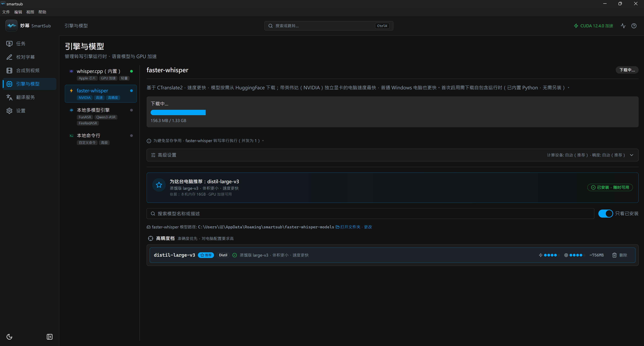
Task: Click the 自定义命令 tag
Action: point(87,143)
